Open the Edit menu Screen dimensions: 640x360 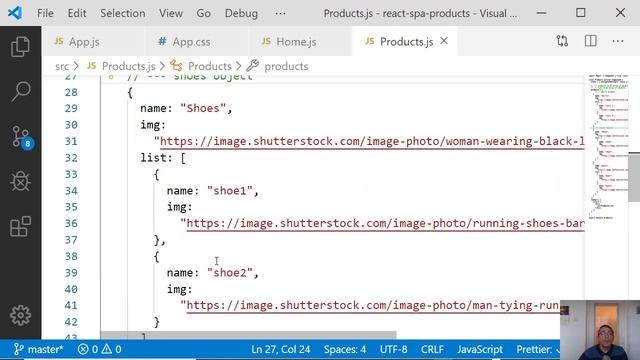point(77,13)
